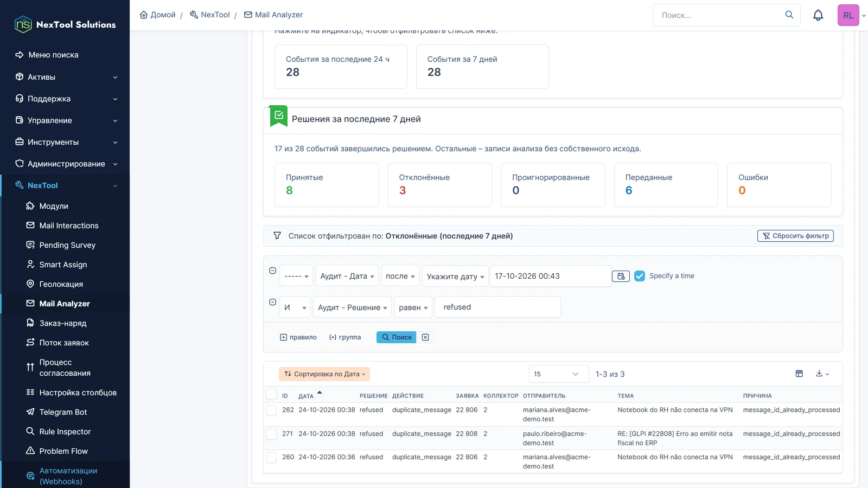Remove the first filter rule (minus icon)
The width and height of the screenshot is (868, 488).
click(273, 271)
